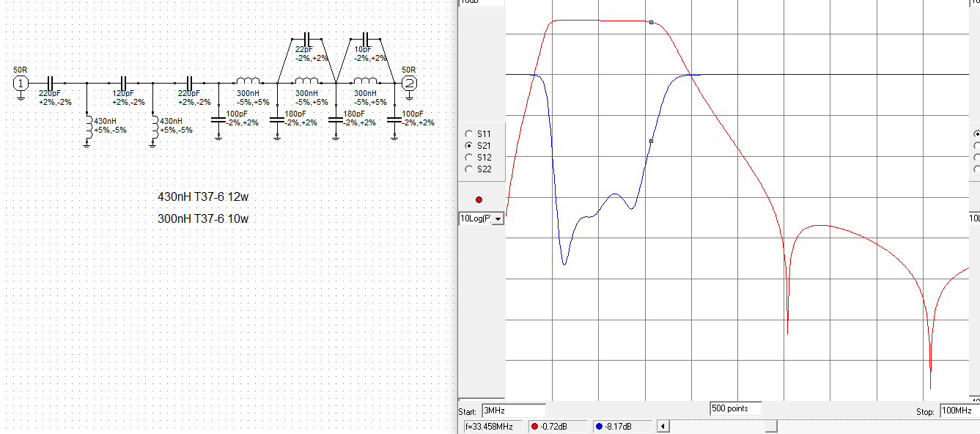Click the Stop frequency field 100MHz
Image resolution: width=980 pixels, height=434 pixels.
tap(959, 411)
